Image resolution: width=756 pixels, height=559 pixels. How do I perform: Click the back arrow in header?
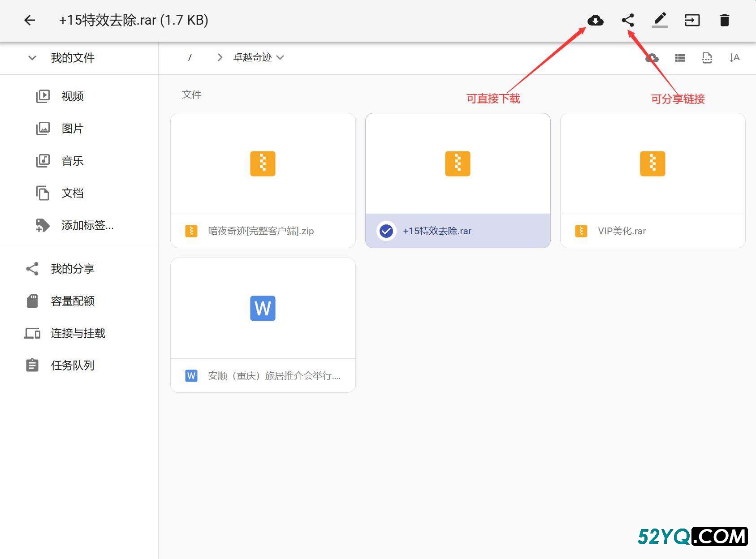(30, 20)
